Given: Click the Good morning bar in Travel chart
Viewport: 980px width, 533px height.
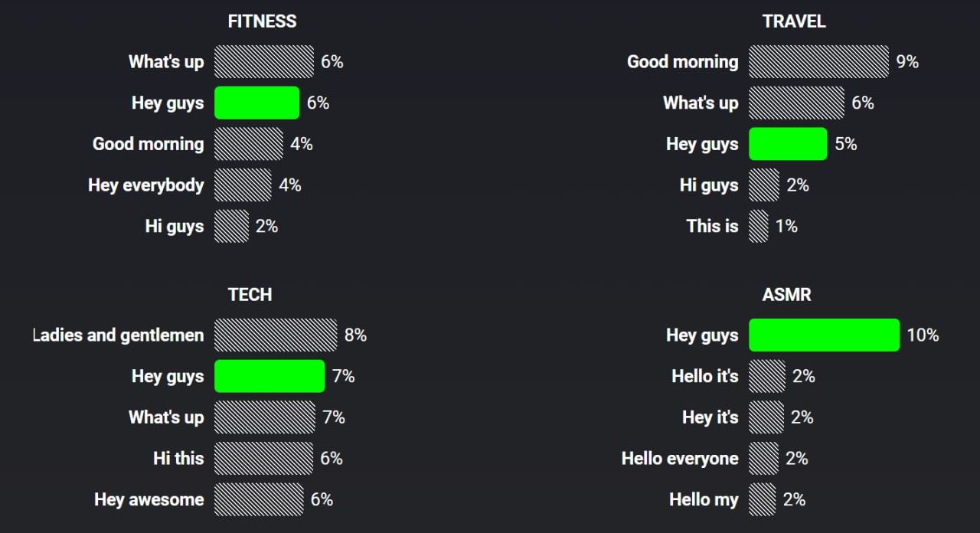Looking at the screenshot, I should (x=818, y=62).
